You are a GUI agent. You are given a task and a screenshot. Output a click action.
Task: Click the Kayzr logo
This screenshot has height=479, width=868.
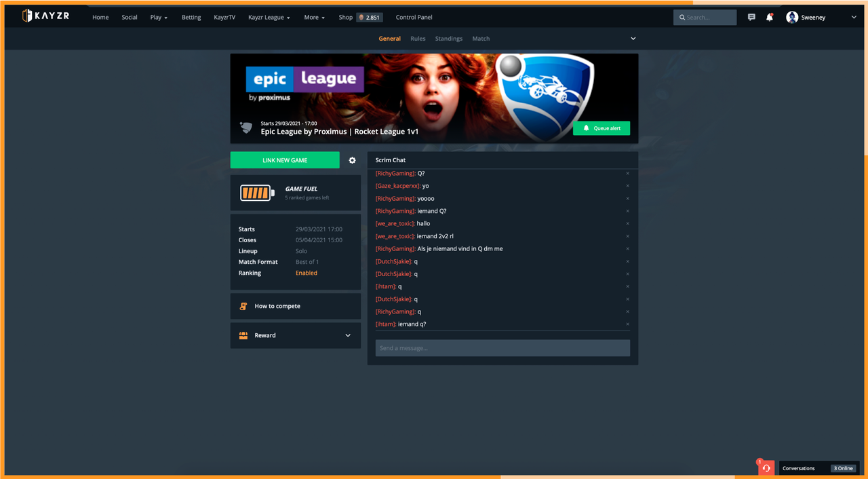[45, 16]
